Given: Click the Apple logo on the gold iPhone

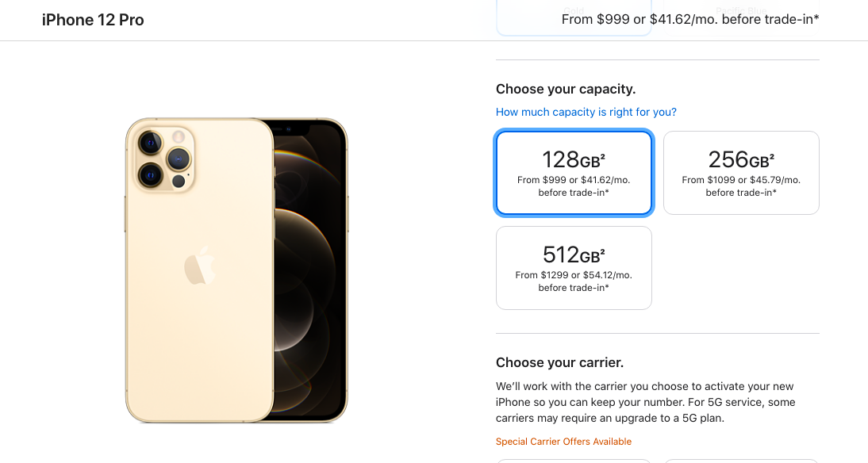Looking at the screenshot, I should coord(199,266).
